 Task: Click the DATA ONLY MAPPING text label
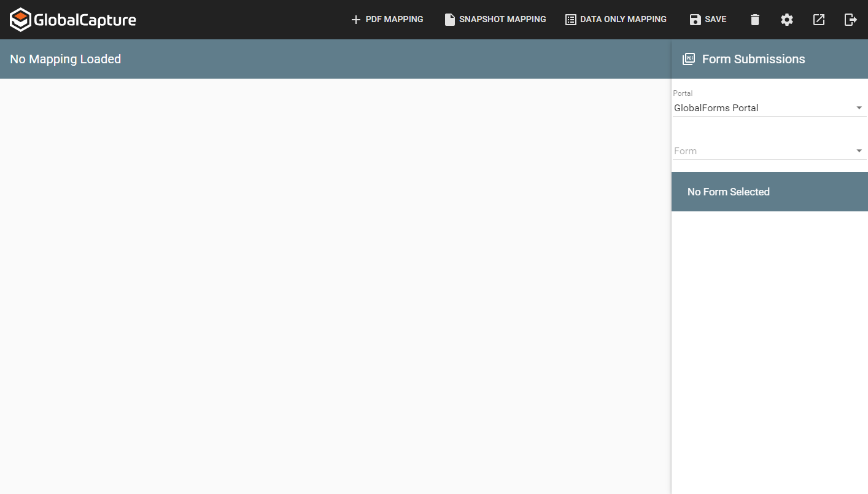(623, 20)
